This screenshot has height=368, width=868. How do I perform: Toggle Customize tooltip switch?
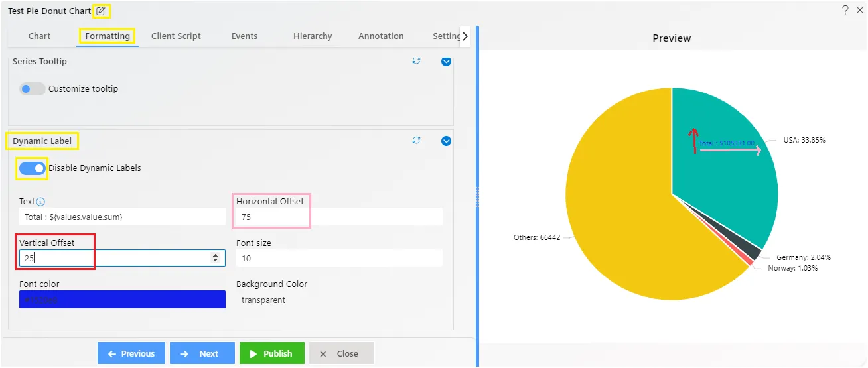(32, 89)
